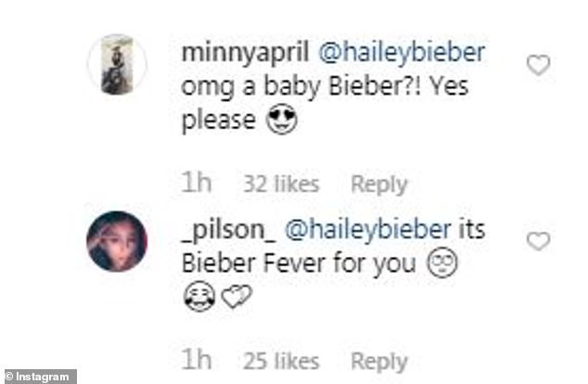Screen dimensions: 588x384
Task: Like the minnyapril comment with the heart icon
Action: click(x=538, y=65)
